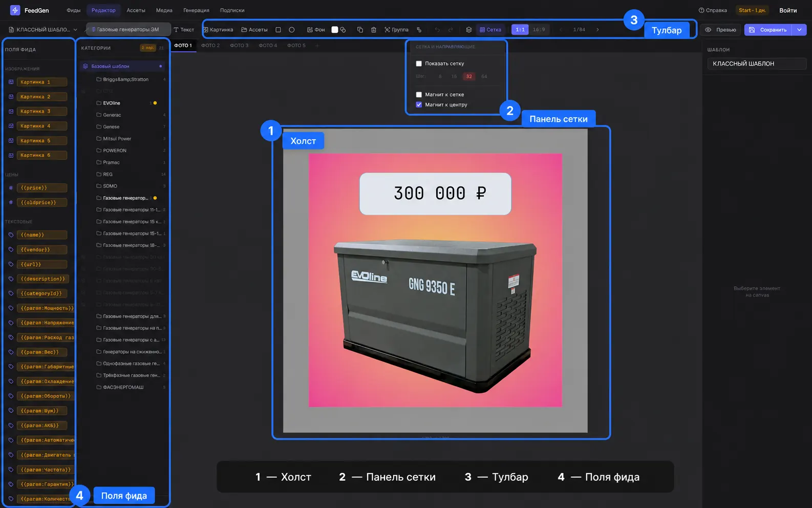The width and height of the screenshot is (812, 508).
Task: Click the Группа button
Action: point(396,30)
